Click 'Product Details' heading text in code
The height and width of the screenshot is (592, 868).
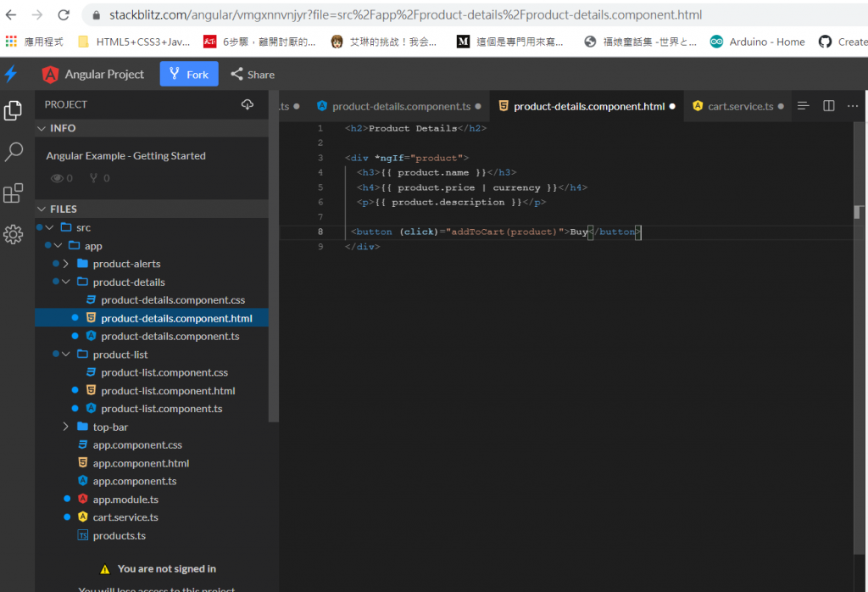(x=413, y=128)
